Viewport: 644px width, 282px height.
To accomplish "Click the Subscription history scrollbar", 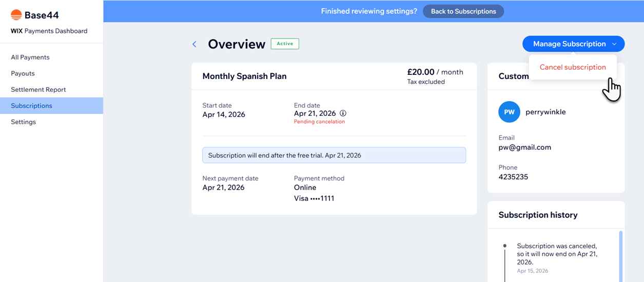I will click(621, 256).
